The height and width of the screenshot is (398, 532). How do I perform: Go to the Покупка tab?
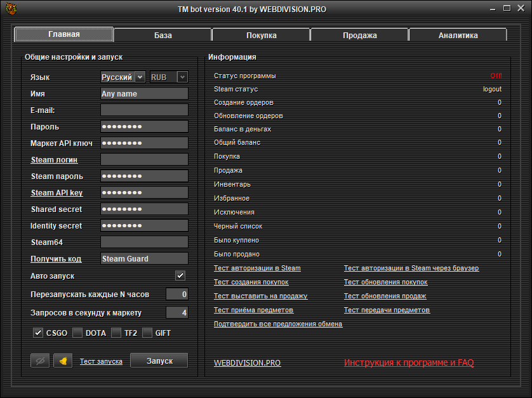261,36
